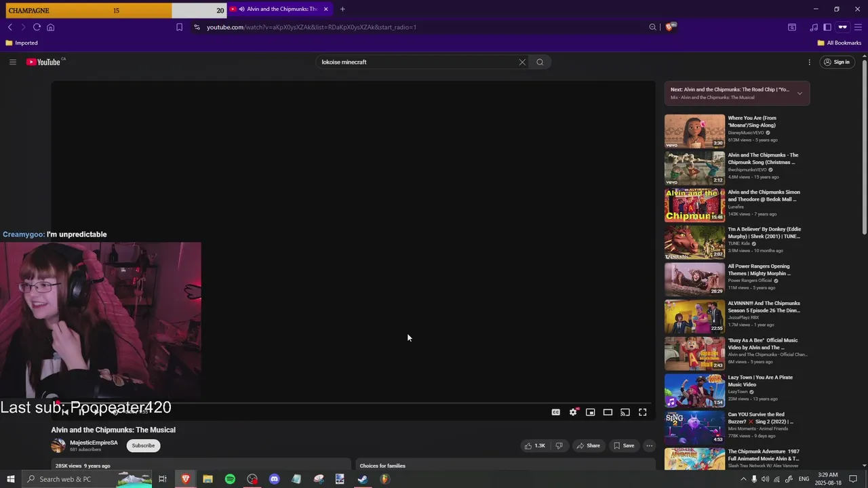Open the Brave Shields lion icon
Image resolution: width=868 pixels, height=488 pixels.
pos(670,27)
